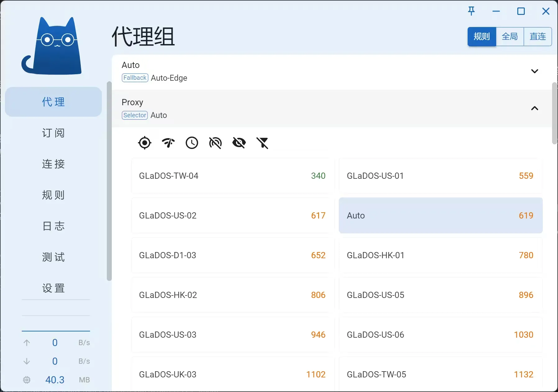
Task: Click the clock sort-by-delay icon
Action: click(x=192, y=143)
